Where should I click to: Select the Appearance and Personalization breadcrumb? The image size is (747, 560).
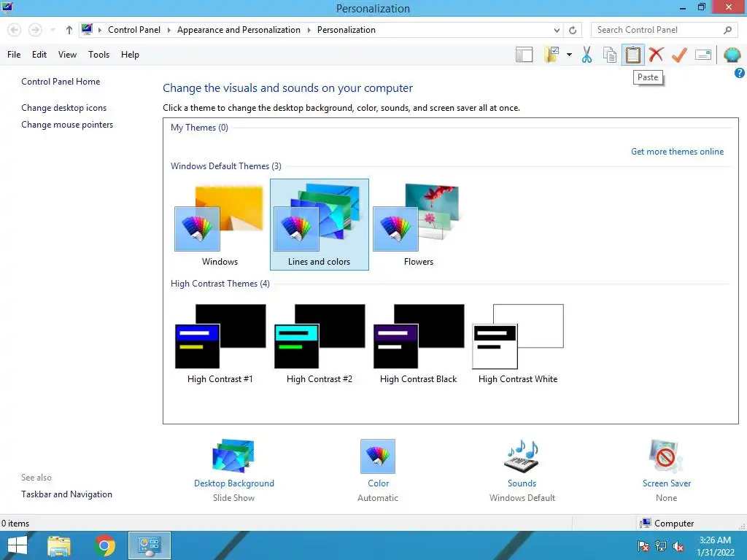(239, 29)
